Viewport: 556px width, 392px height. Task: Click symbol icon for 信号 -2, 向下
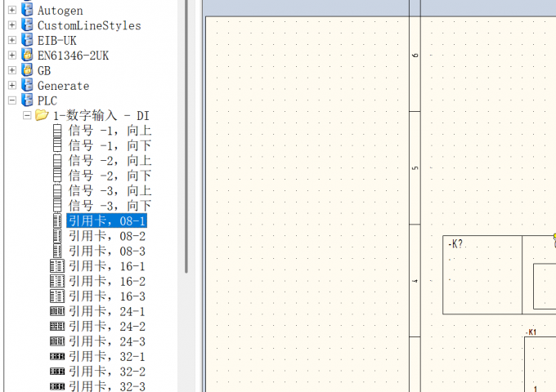coord(57,176)
